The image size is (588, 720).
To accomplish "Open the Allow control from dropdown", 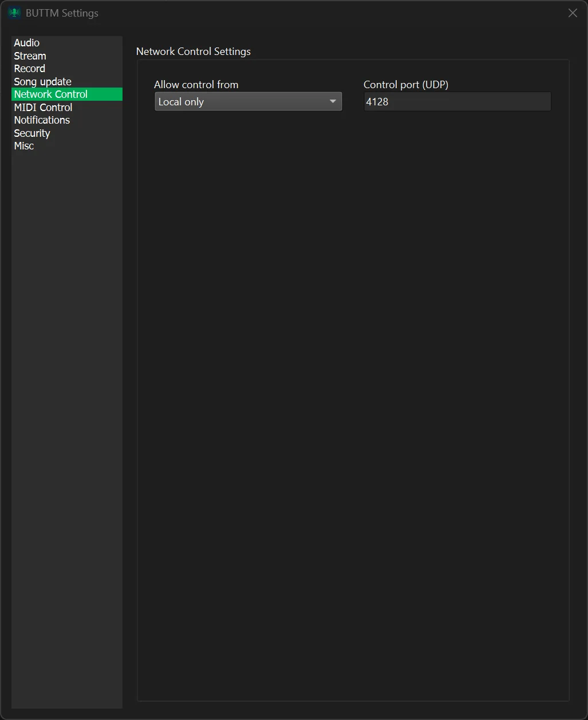I will pyautogui.click(x=248, y=101).
